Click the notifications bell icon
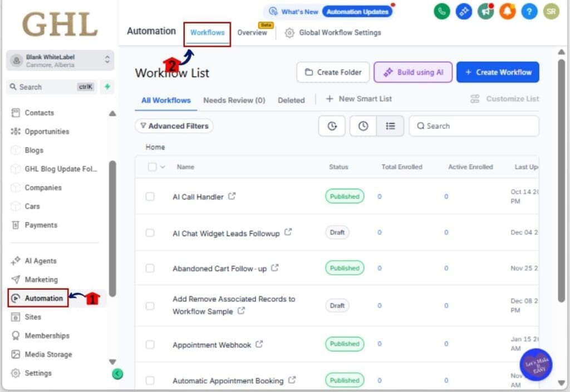570x392 pixels. click(507, 11)
